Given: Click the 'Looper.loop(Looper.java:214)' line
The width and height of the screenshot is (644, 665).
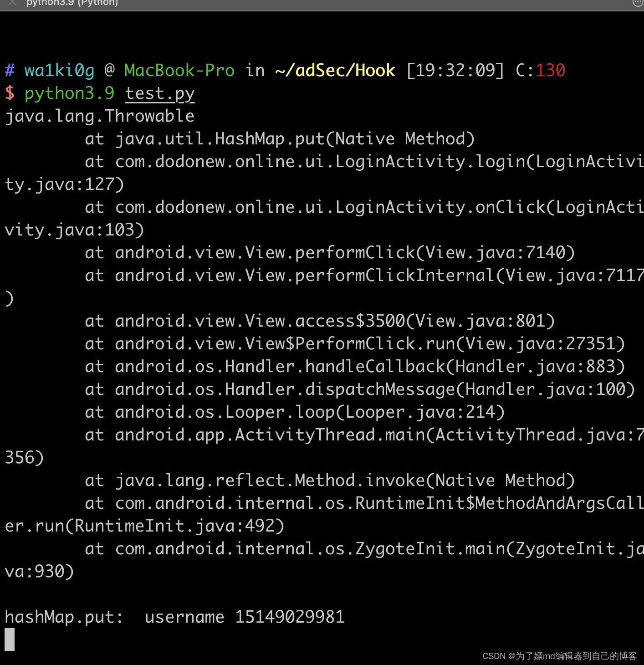Looking at the screenshot, I should pyautogui.click(x=295, y=412).
